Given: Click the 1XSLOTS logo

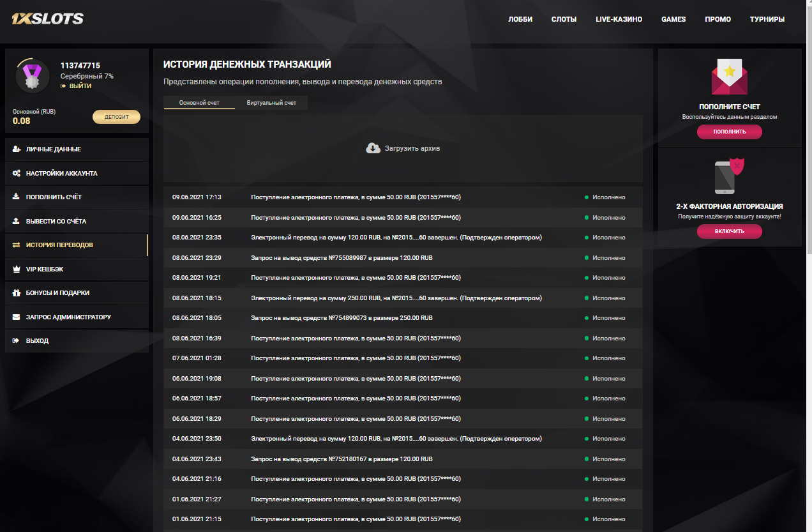Looking at the screenshot, I should (x=47, y=19).
